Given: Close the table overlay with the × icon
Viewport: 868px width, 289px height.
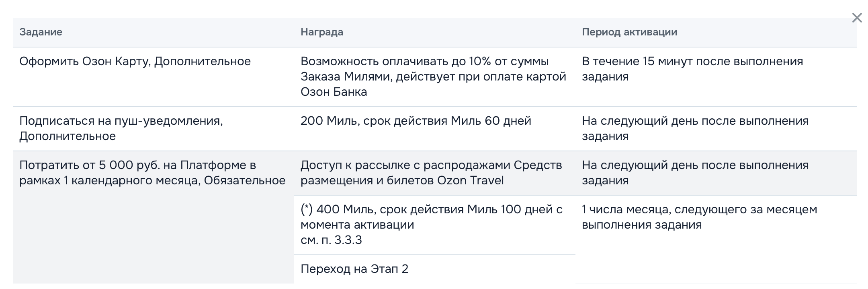Looking at the screenshot, I should (857, 18).
